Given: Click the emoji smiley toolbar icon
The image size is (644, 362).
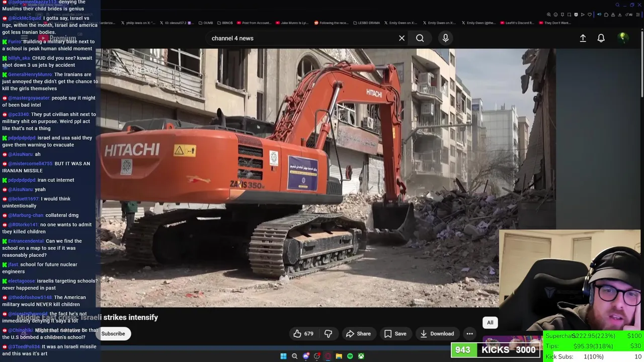Looking at the screenshot, I should click(x=555, y=15).
